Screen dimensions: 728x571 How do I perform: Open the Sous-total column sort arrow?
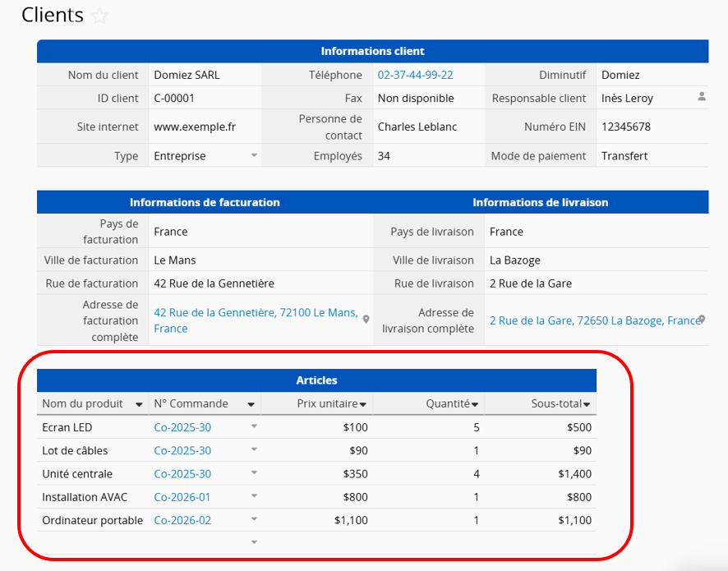(x=587, y=404)
